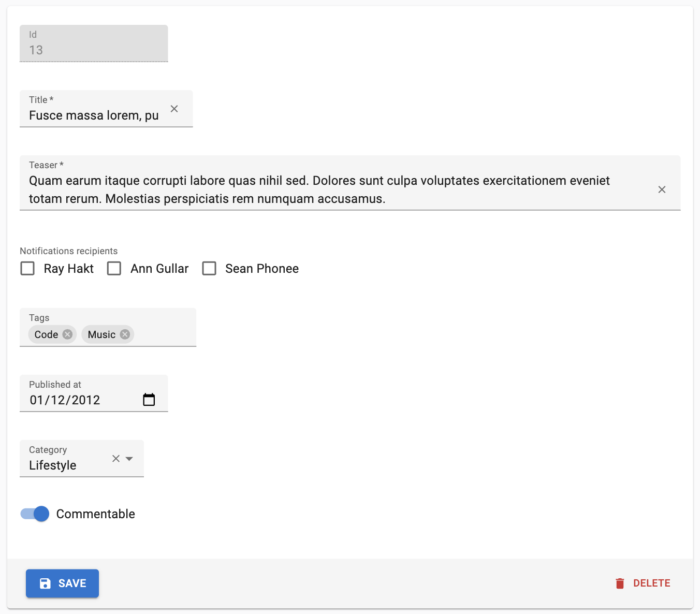
Task: Check the Ray Hakt notifications checkbox
Action: pyautogui.click(x=27, y=268)
